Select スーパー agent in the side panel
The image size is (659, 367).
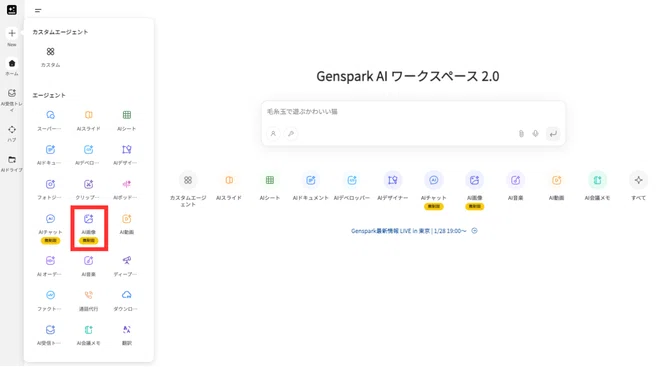pos(50,120)
